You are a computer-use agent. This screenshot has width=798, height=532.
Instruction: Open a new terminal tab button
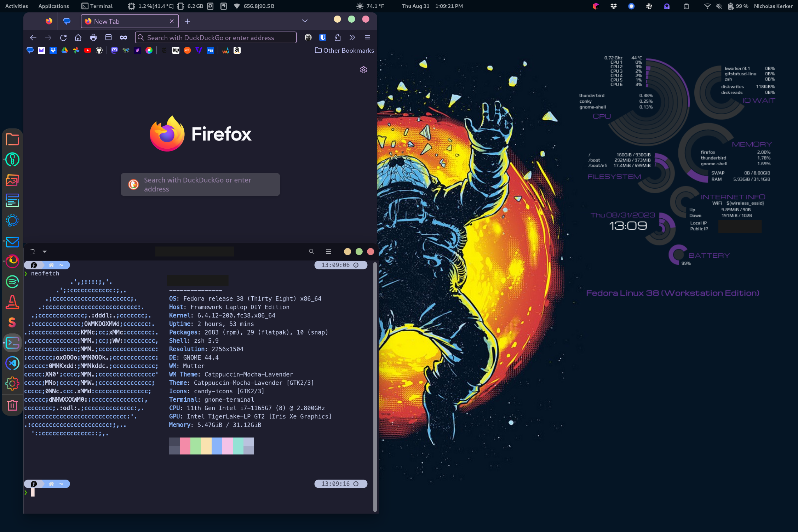click(x=33, y=251)
